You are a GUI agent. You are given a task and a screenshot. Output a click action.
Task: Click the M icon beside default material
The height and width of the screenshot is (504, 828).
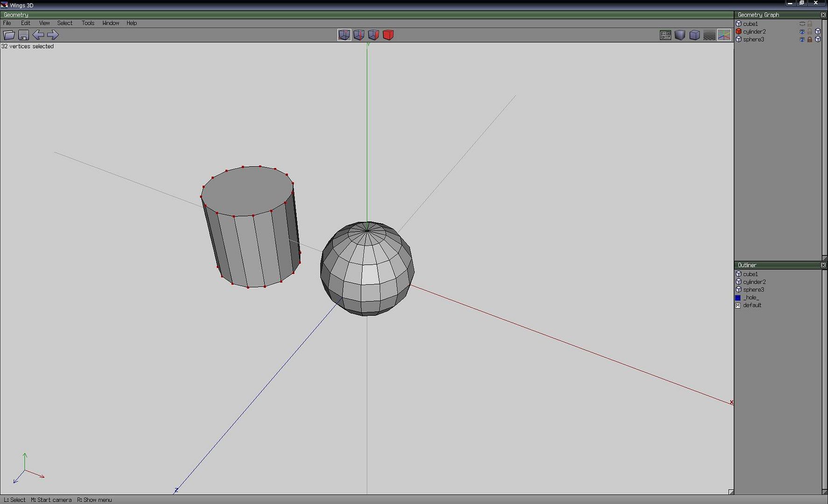tap(738, 306)
